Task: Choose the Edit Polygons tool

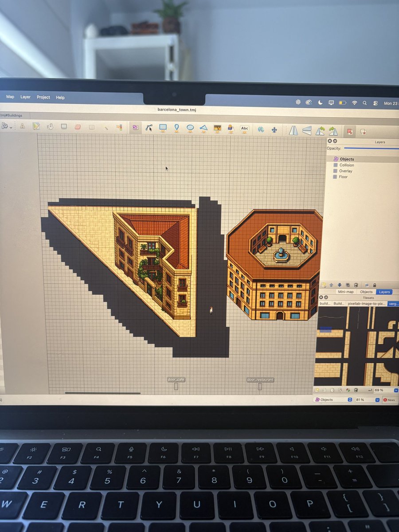Action: click(x=149, y=128)
